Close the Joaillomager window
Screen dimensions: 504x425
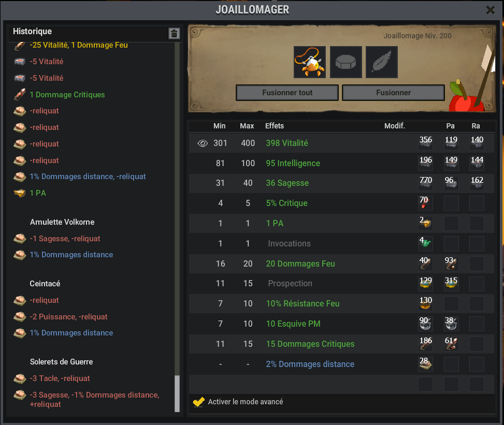tap(490, 10)
